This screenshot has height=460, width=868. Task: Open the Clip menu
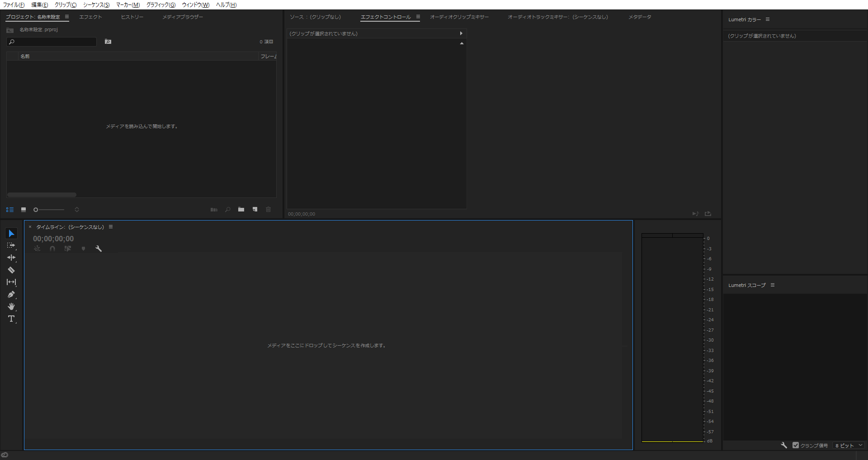[x=66, y=5]
